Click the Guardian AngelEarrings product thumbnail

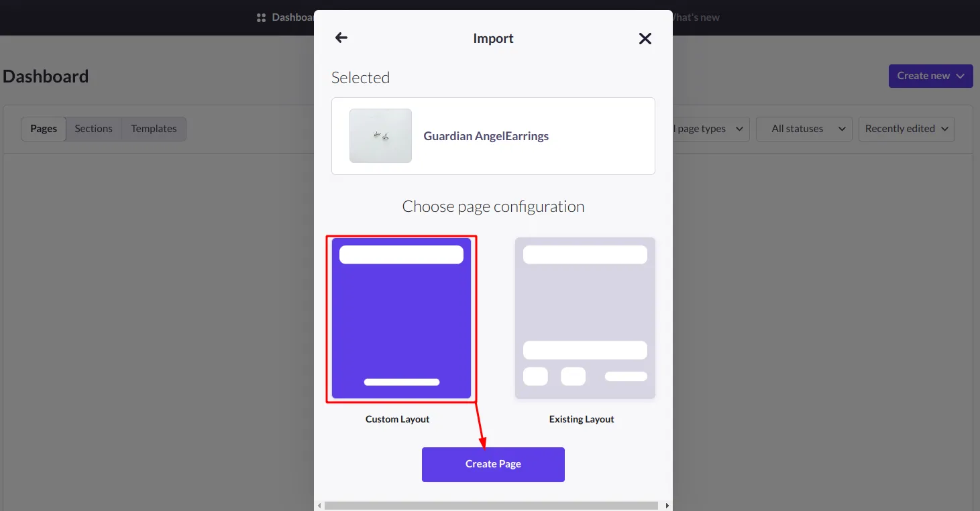click(380, 135)
